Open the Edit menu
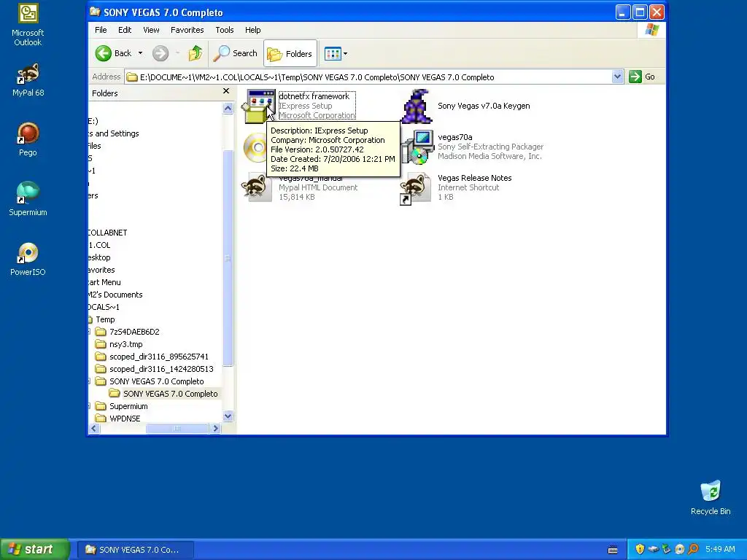The image size is (747, 560). 125,30
